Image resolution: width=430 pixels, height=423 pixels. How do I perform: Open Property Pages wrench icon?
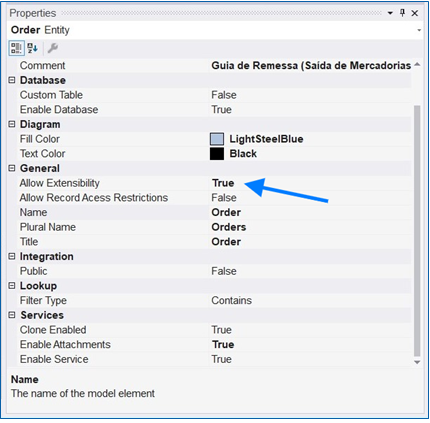[52, 48]
